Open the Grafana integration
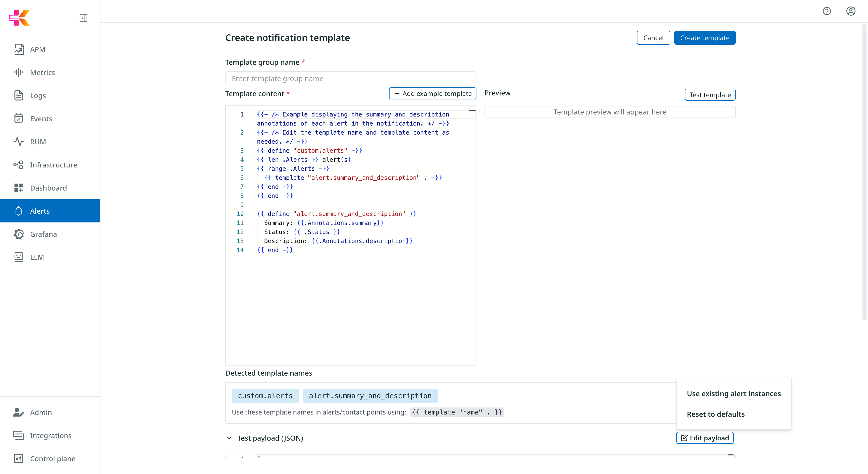Screen dimensions: 868x474 [x=43, y=234]
